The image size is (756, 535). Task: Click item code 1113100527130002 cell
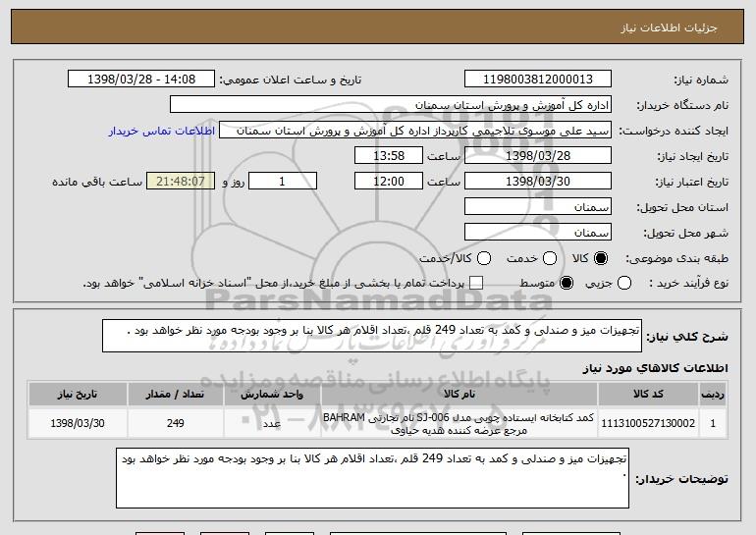coord(648,423)
